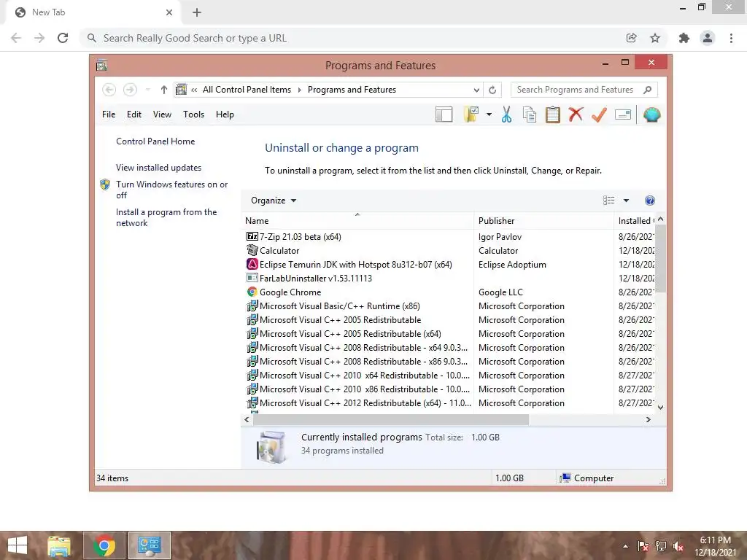Select Visual C++ 2008 Redistributable x64 9.0.3

pyautogui.click(x=363, y=348)
